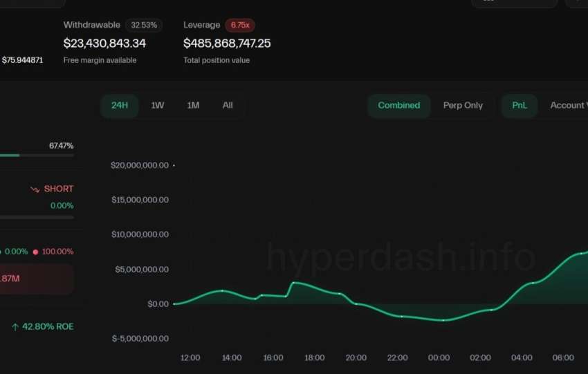Open the dropdown at the top right
Image resolution: width=588 pixels, height=374 pixels.
pos(514,2)
